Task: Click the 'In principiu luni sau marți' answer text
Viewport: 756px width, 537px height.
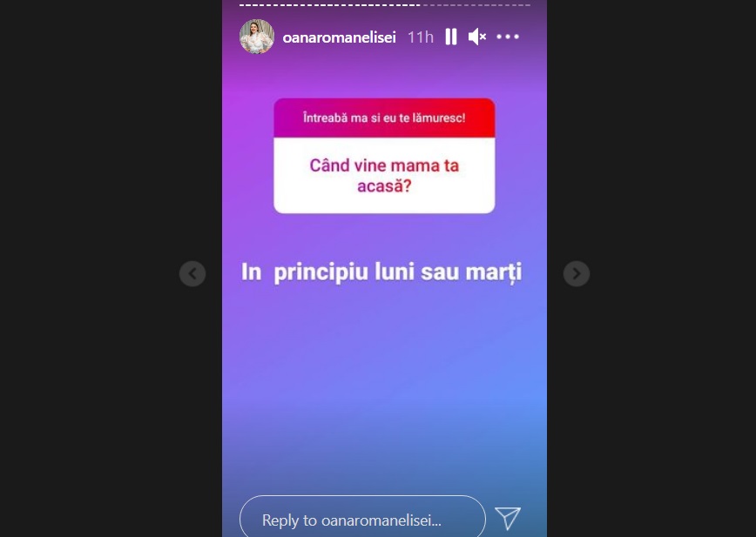Action: (x=381, y=272)
